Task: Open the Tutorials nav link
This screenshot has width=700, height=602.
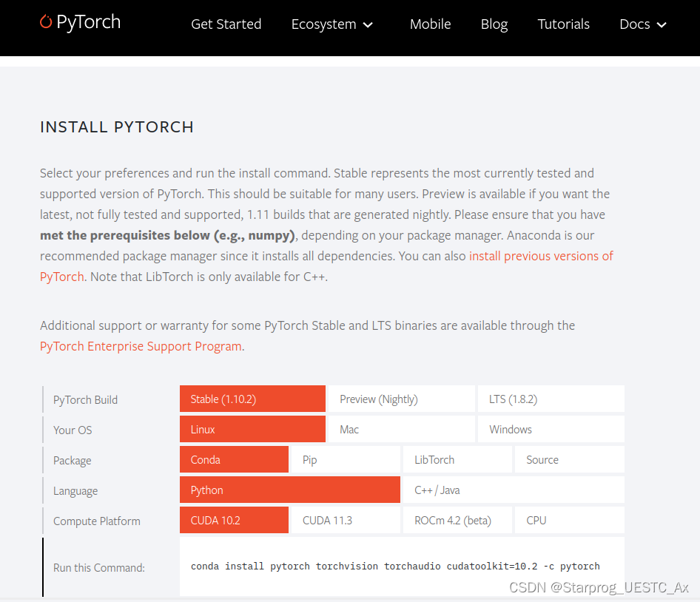Action: coord(563,24)
